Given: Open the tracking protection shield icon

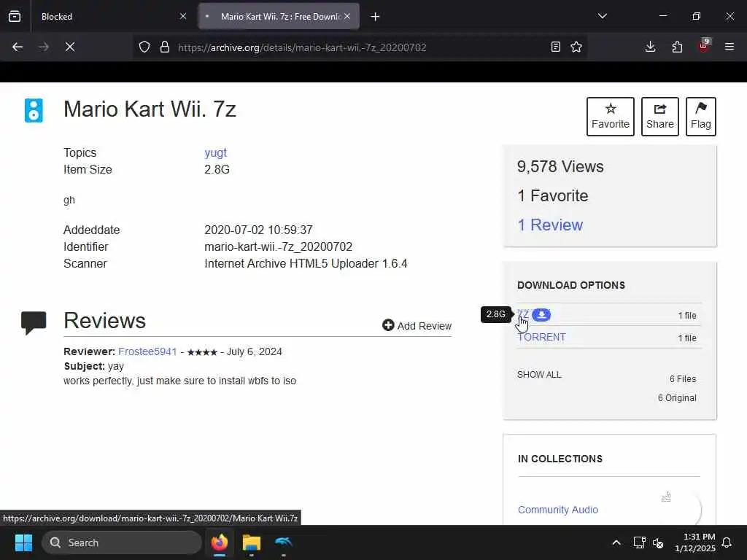Looking at the screenshot, I should click(144, 47).
